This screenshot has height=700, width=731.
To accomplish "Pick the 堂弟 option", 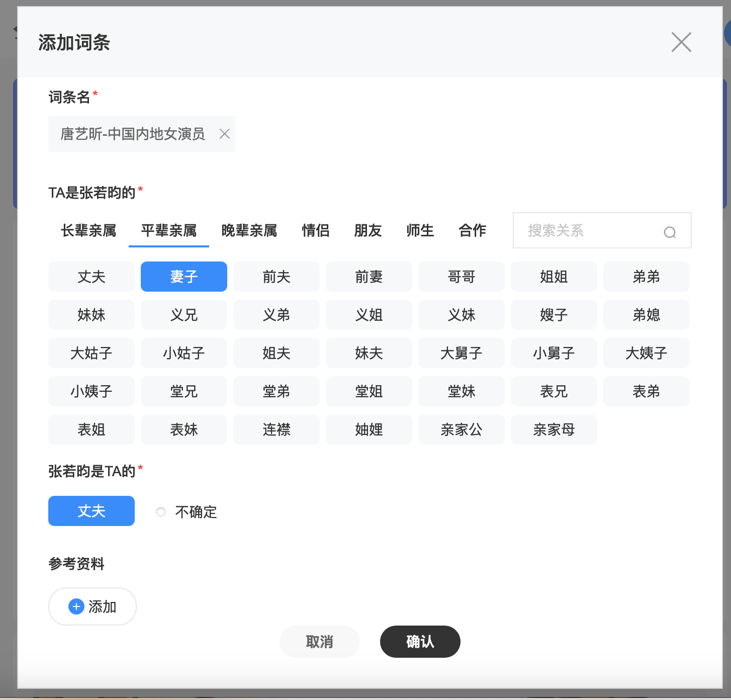I will click(x=277, y=391).
